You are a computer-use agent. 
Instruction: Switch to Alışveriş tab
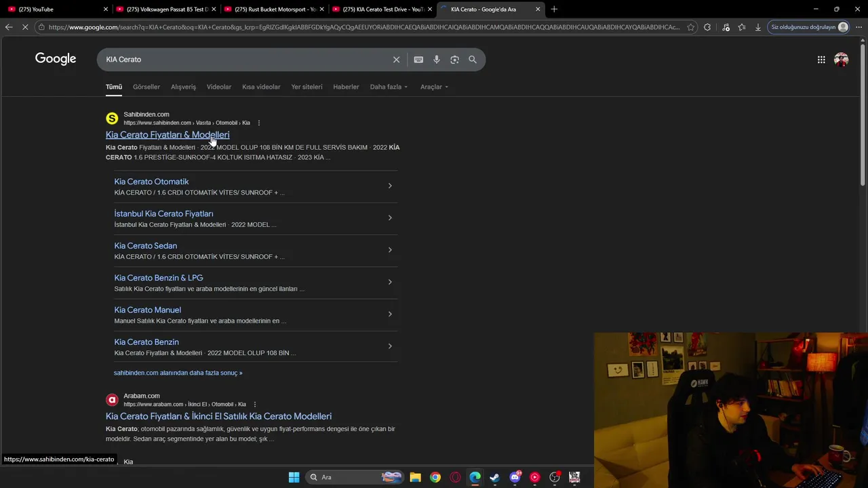183,87
